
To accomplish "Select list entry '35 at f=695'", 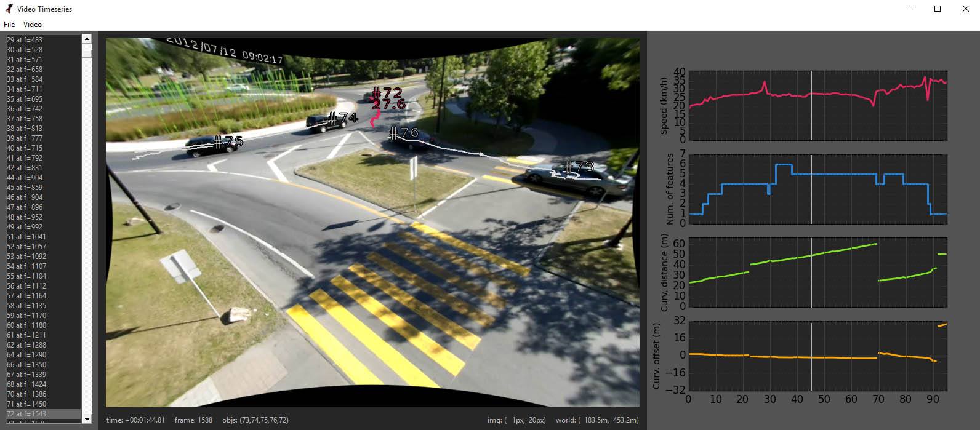I will (43, 99).
